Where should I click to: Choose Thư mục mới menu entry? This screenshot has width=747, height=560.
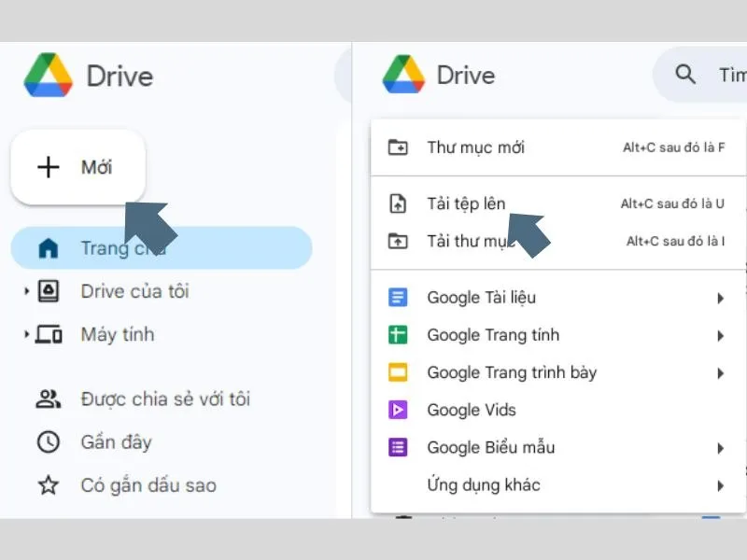557,147
